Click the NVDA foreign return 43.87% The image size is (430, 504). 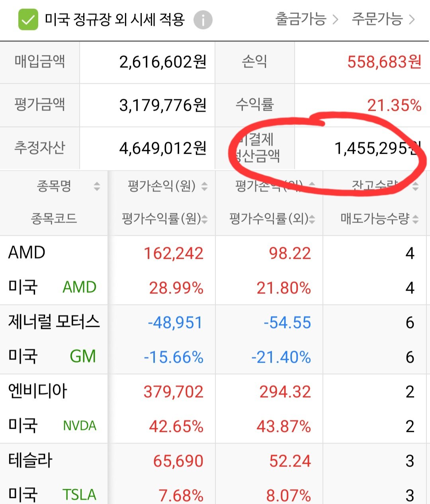pos(283,426)
